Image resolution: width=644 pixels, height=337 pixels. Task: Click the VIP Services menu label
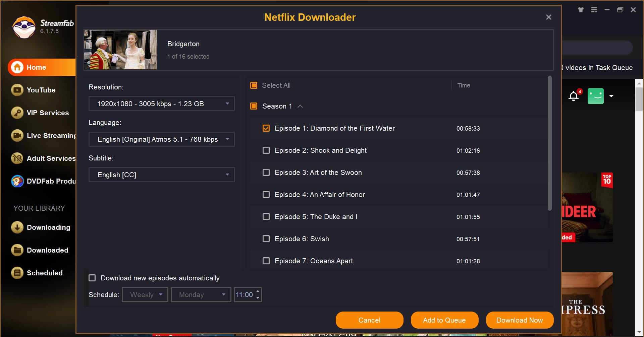(x=48, y=113)
